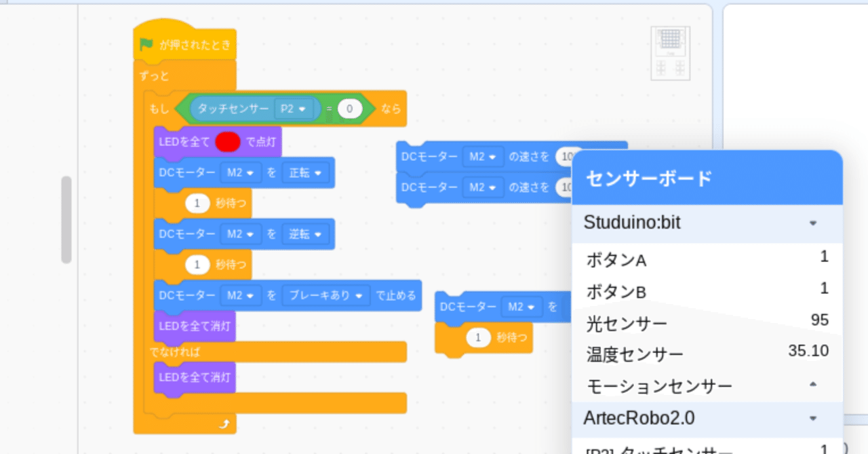The width and height of the screenshot is (868, 454).
Task: Open the M2 dropdown in the detached motor speed block
Action: coord(483,156)
